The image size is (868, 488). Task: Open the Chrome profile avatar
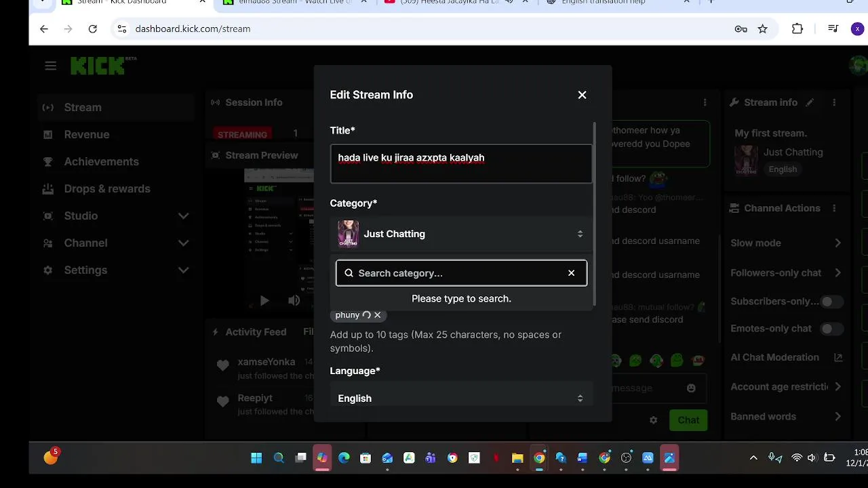[x=858, y=28]
